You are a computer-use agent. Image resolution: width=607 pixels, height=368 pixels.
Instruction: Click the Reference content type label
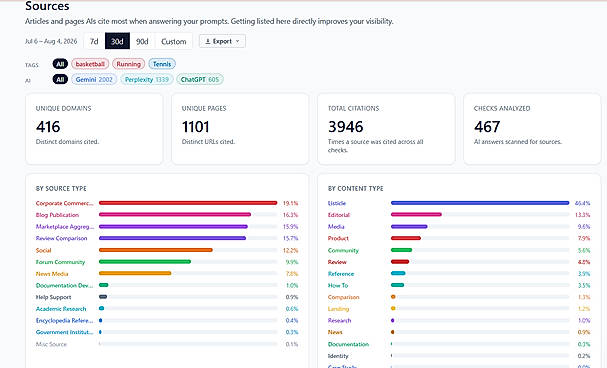tap(341, 274)
